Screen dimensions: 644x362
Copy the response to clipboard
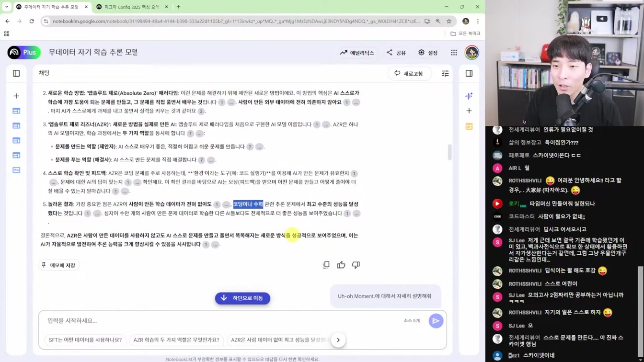point(326,265)
